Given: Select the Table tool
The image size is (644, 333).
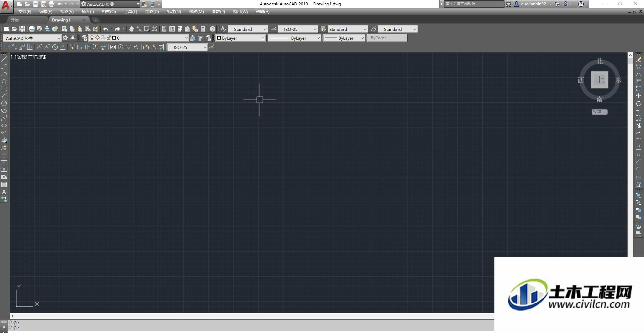Looking at the screenshot, I should coord(4,184).
